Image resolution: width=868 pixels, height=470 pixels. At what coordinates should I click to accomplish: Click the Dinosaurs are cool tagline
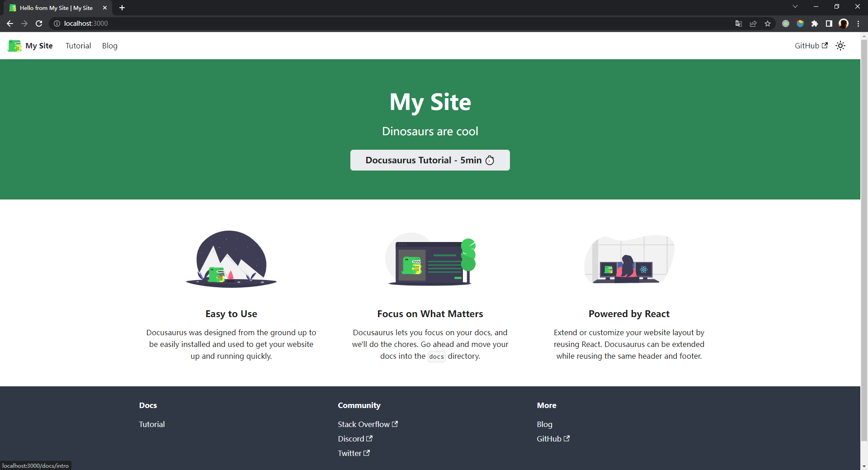[x=430, y=131]
